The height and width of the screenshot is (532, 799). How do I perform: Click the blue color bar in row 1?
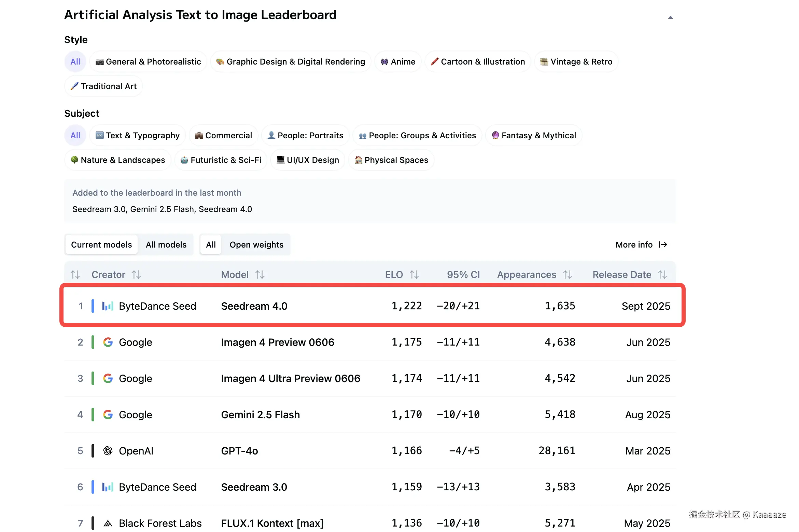coord(93,306)
